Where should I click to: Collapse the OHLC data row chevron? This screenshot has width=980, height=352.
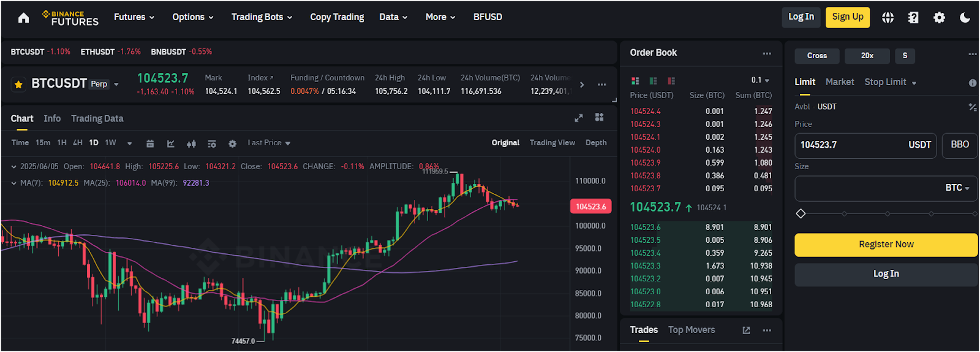point(13,167)
